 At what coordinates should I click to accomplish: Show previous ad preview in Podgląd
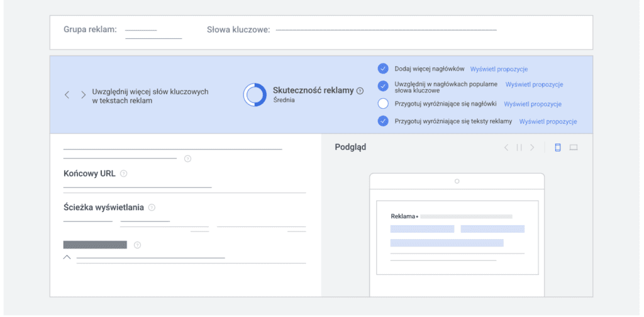[506, 148]
